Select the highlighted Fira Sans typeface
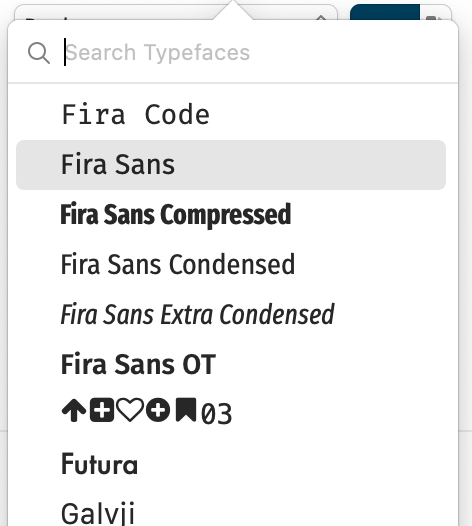The height and width of the screenshot is (526, 472). pos(231,165)
